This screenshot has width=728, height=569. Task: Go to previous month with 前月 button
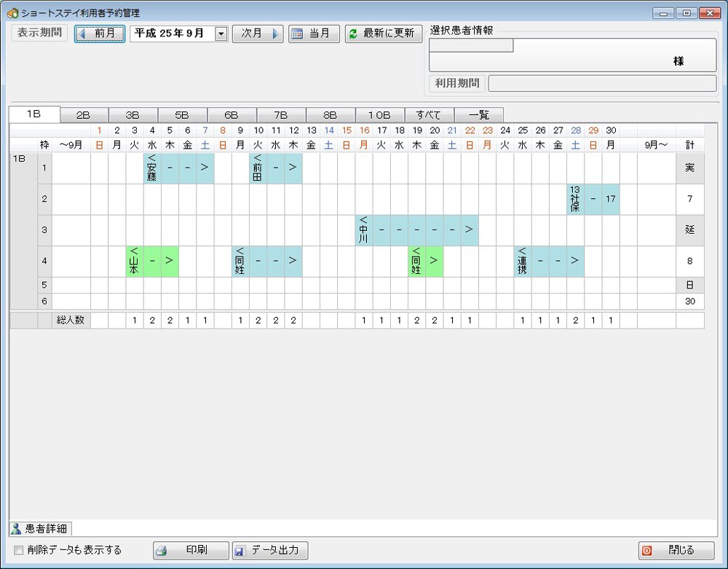click(x=100, y=34)
